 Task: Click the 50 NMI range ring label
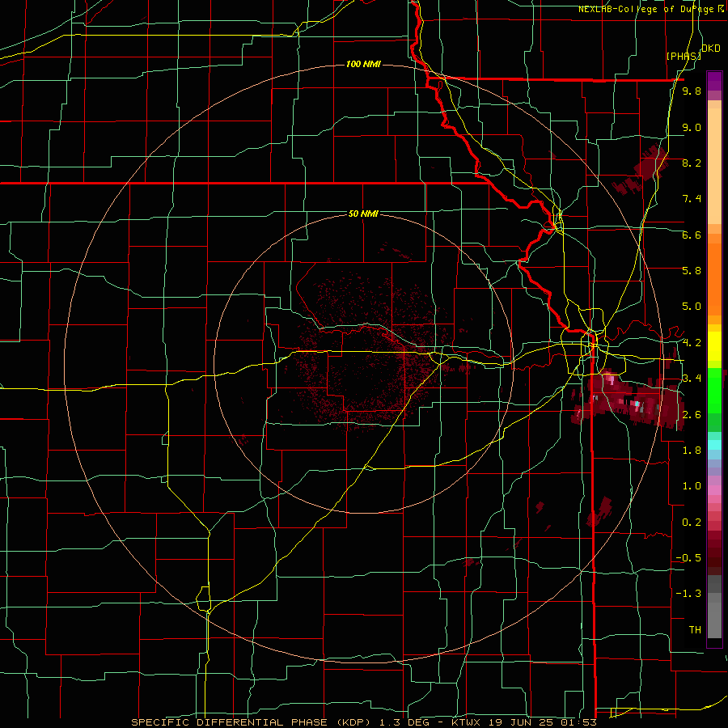pos(363,214)
